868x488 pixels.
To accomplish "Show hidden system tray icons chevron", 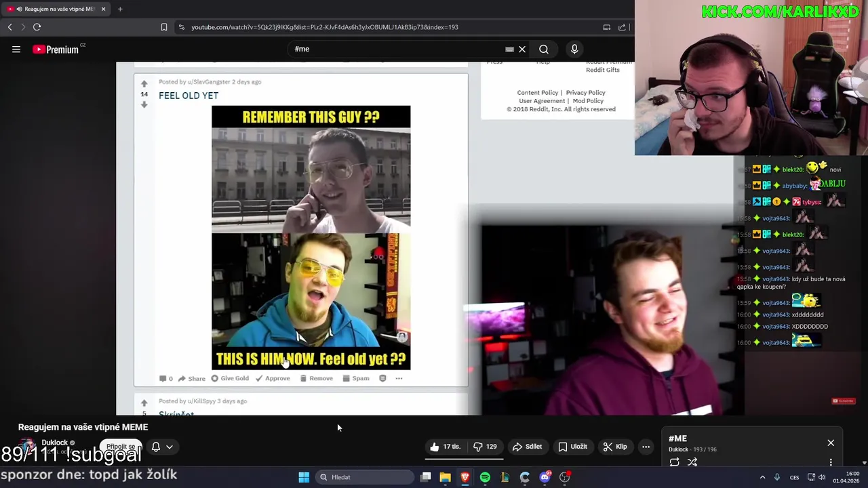I will pyautogui.click(x=762, y=477).
